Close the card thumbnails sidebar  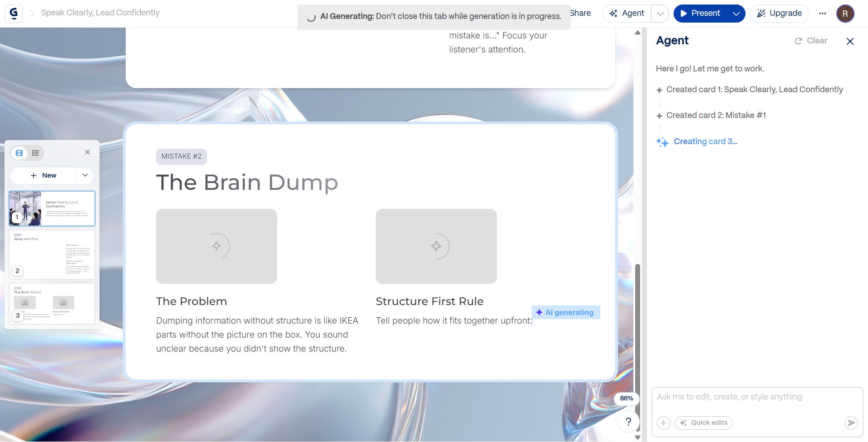tap(87, 152)
